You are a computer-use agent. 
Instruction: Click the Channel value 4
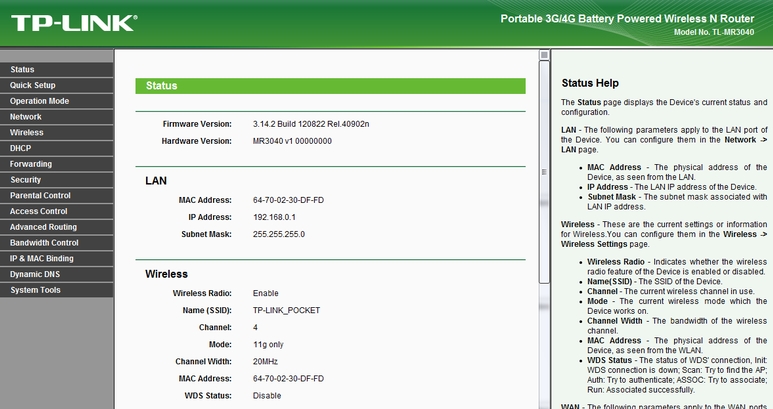[255, 327]
